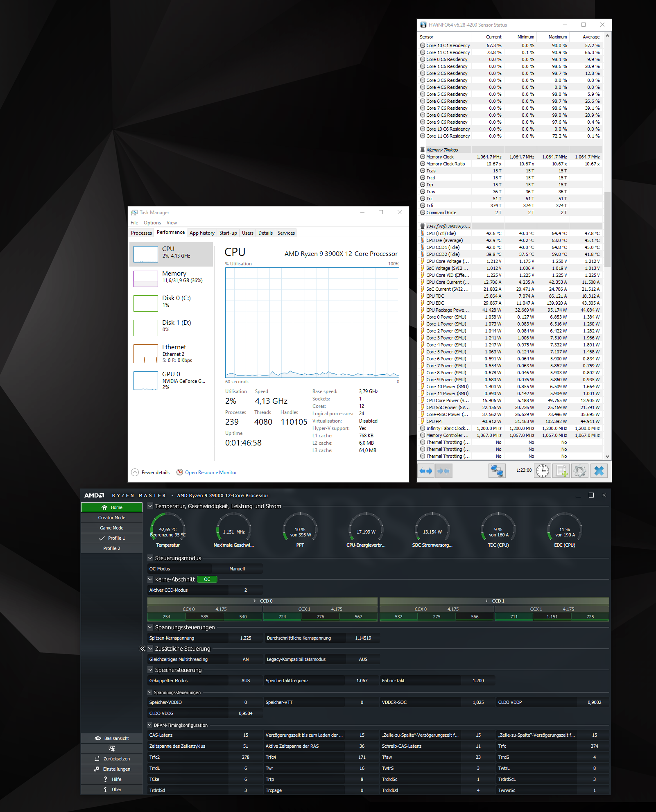The image size is (656, 812).
Task: Toggle the green OC badge in Kerne-Abschnitt
Action: (207, 579)
